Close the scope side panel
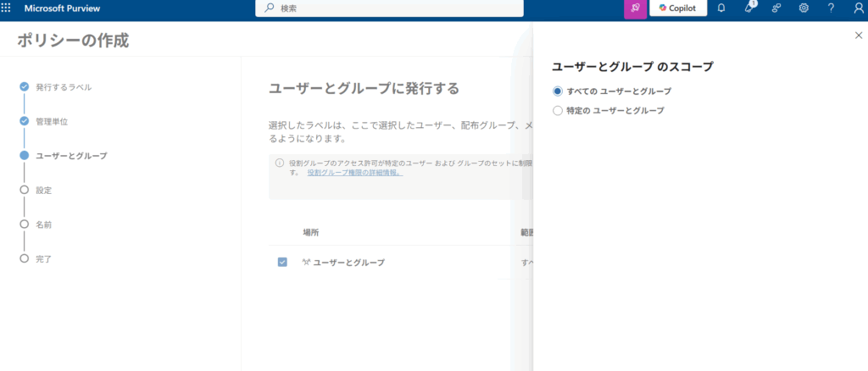The height and width of the screenshot is (371, 868). 858,35
